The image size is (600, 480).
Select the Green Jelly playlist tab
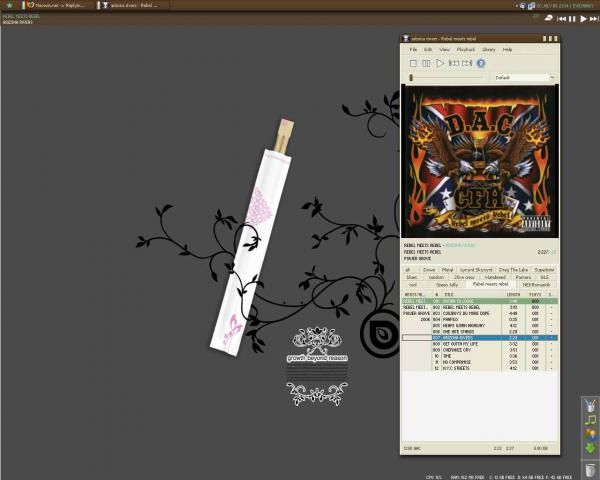point(446,285)
